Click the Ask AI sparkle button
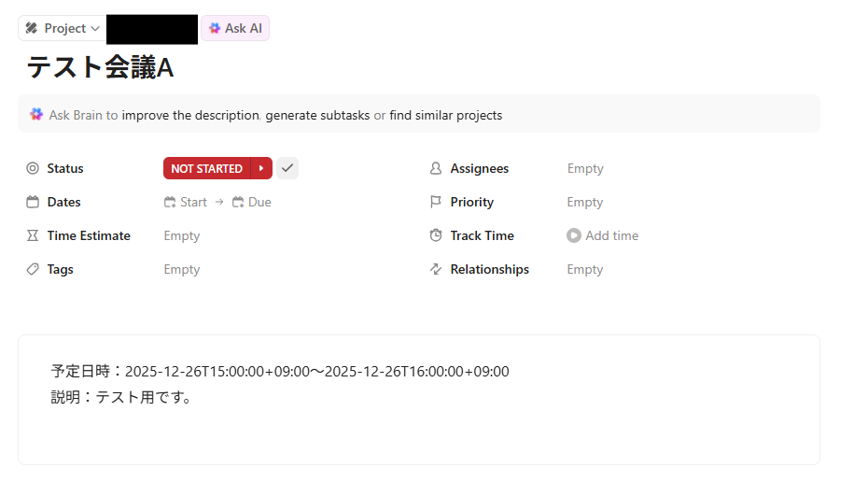 pyautogui.click(x=235, y=28)
